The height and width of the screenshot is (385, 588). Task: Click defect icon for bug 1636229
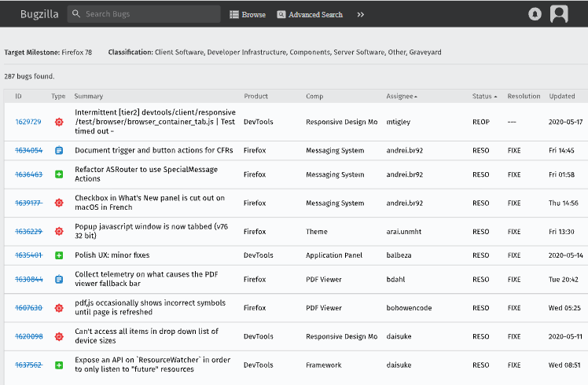(59, 231)
